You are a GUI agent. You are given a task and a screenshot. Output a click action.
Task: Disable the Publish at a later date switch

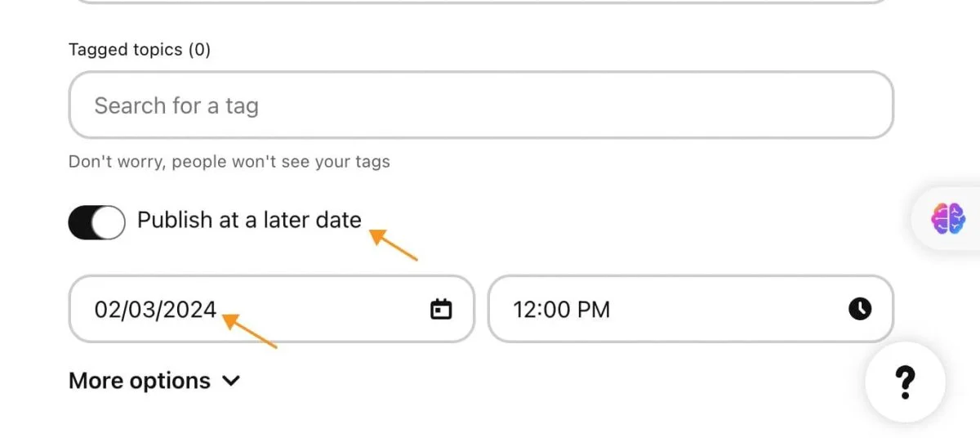click(x=96, y=221)
